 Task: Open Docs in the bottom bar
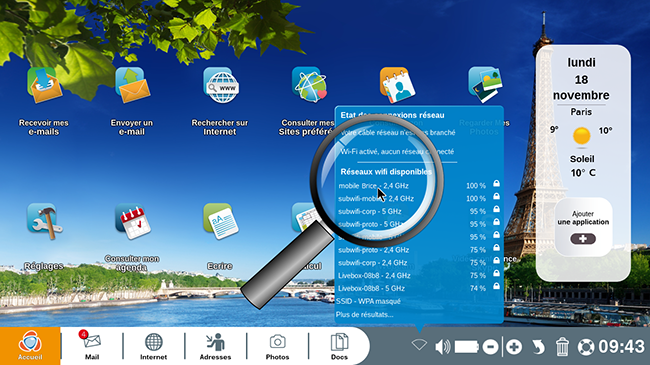[x=339, y=346]
